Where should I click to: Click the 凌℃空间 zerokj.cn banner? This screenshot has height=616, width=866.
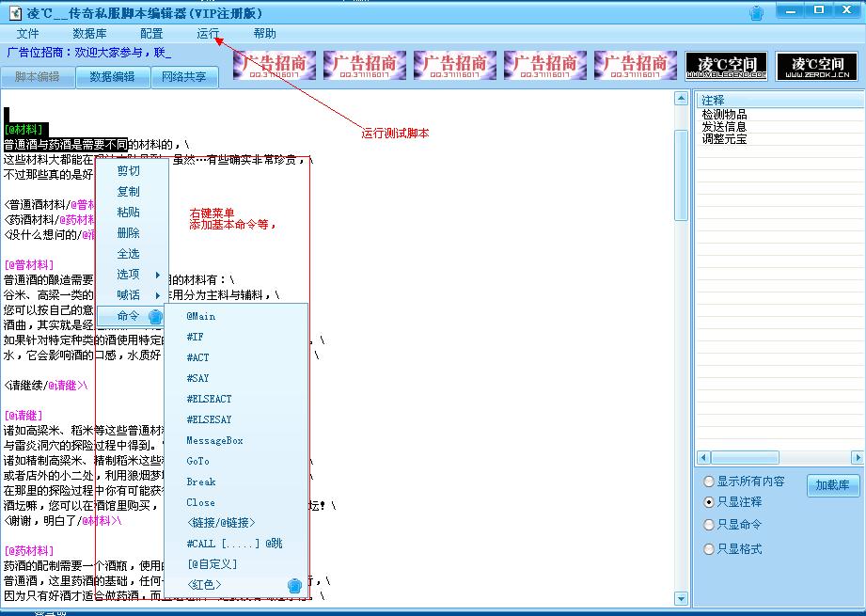tap(816, 66)
